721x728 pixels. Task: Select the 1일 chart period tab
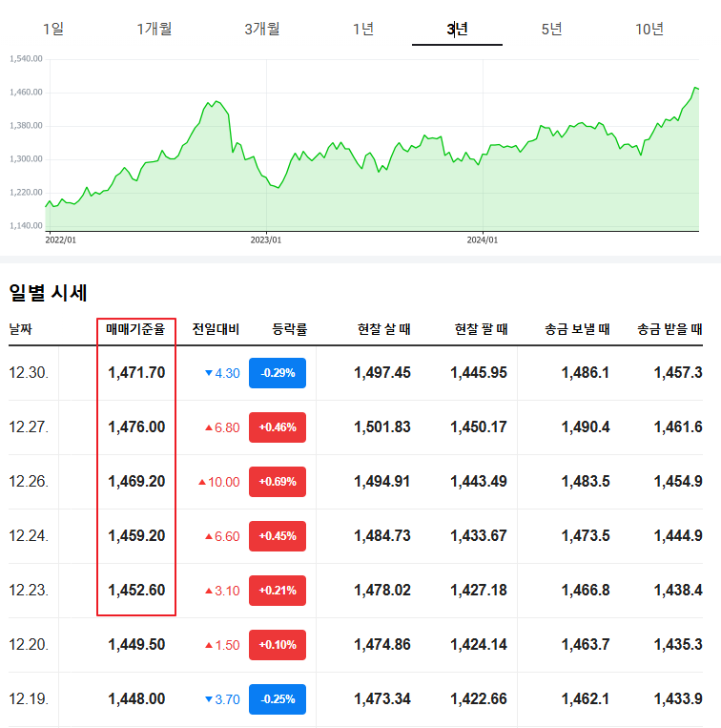[53, 29]
